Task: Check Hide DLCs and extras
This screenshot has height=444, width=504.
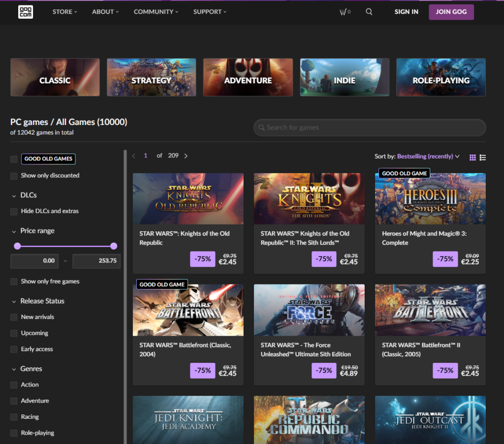Action: (x=14, y=212)
